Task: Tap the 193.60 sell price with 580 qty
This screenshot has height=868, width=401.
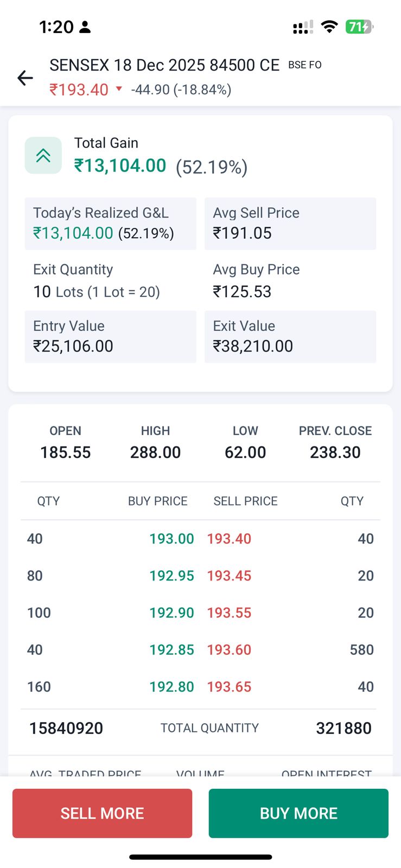Action: tap(229, 650)
